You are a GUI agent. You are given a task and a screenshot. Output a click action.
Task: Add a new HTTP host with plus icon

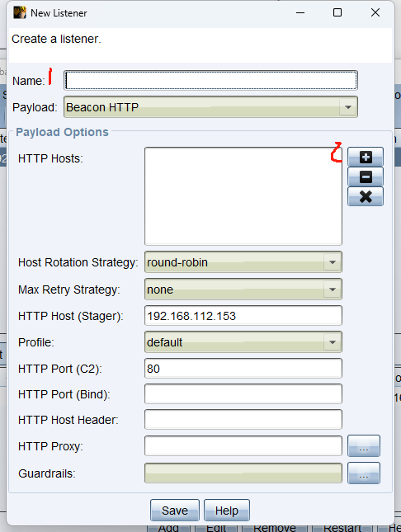point(366,157)
